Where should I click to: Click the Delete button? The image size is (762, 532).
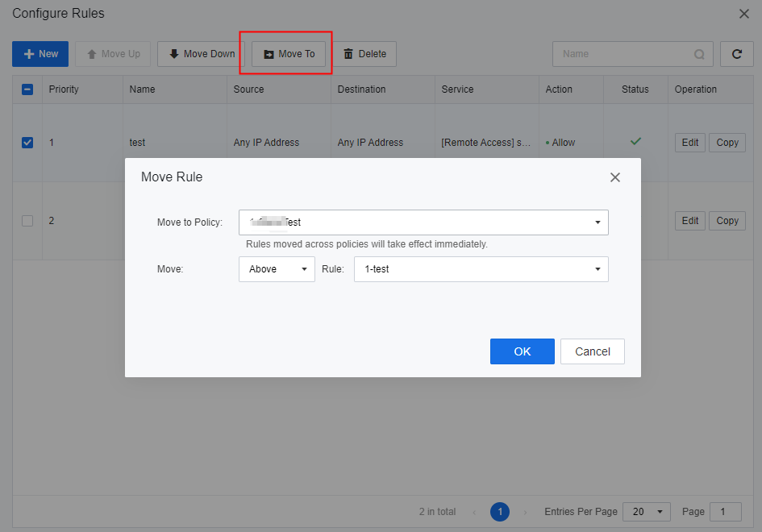[x=364, y=54]
